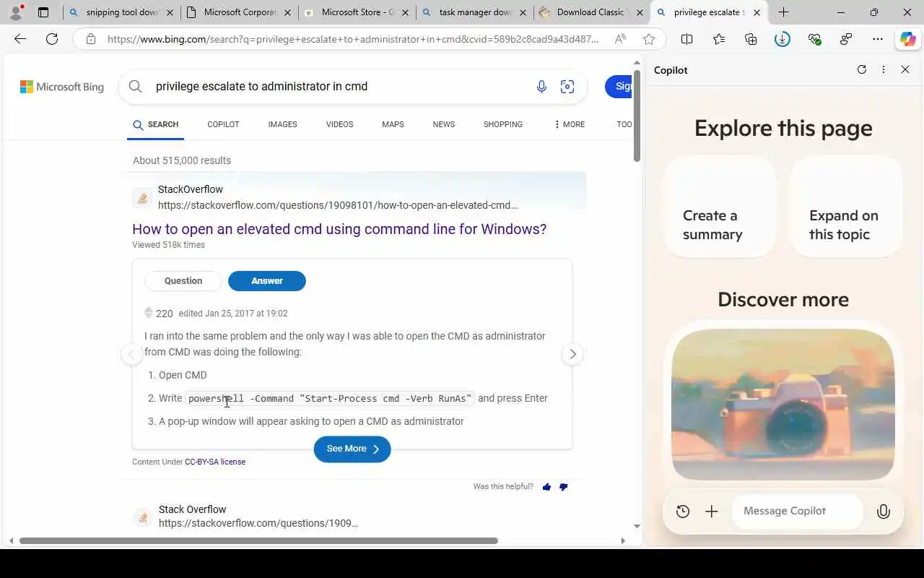Click the Message Copilot input
Screen dimensions: 924x578
point(797,512)
